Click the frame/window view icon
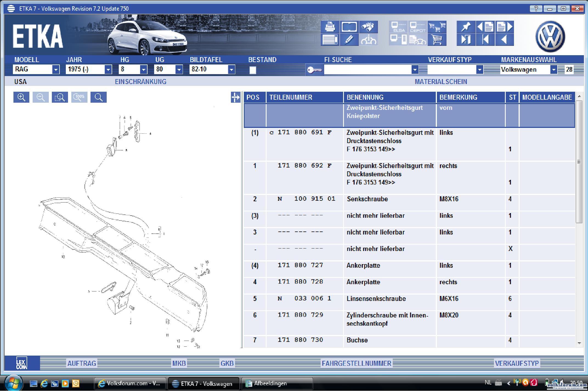Screen dimensions: 588x391 (349, 27)
